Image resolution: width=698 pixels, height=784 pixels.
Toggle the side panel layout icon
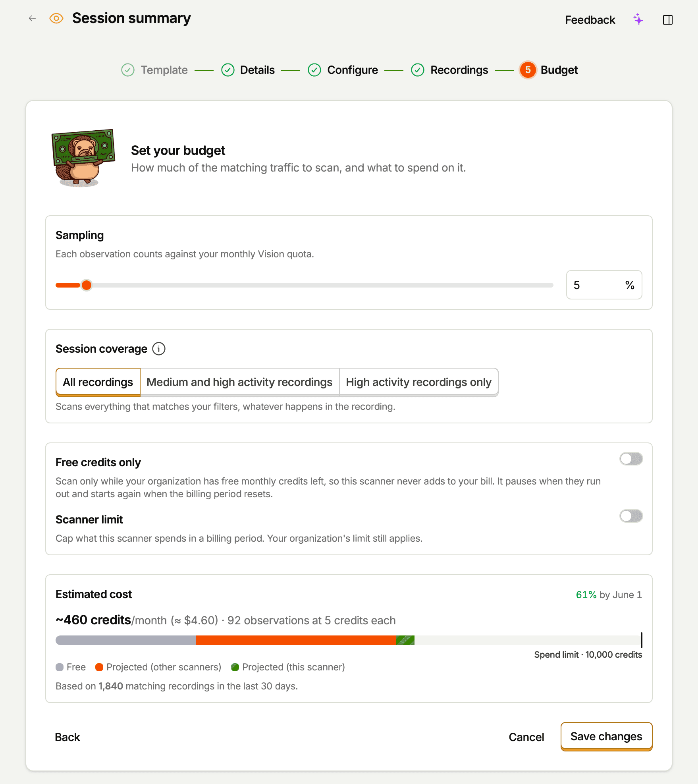click(x=668, y=20)
